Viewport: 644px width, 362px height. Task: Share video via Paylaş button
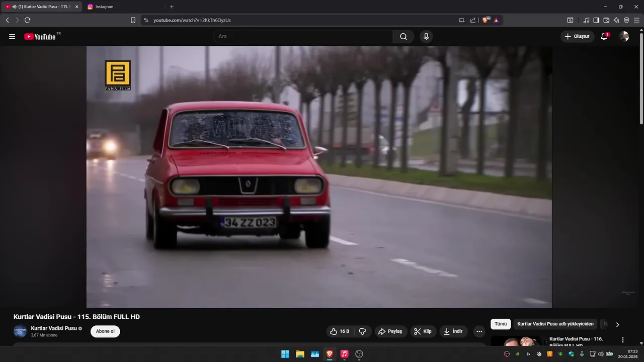point(390,331)
